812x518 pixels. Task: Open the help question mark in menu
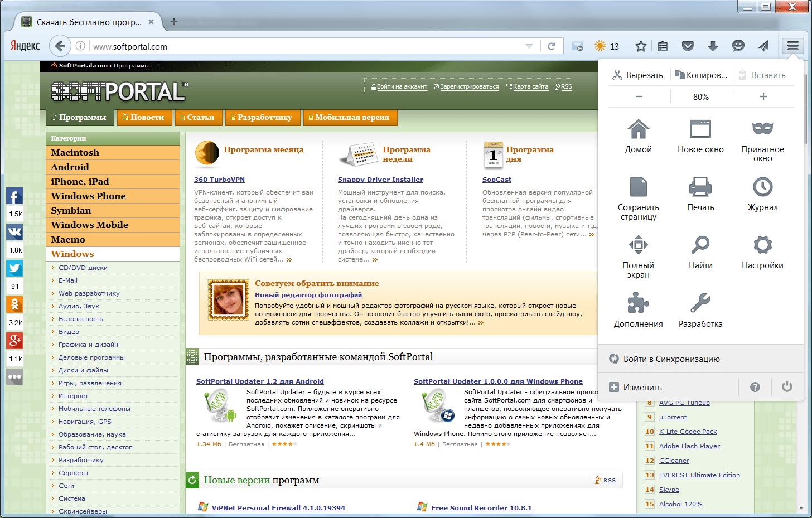pyautogui.click(x=755, y=387)
